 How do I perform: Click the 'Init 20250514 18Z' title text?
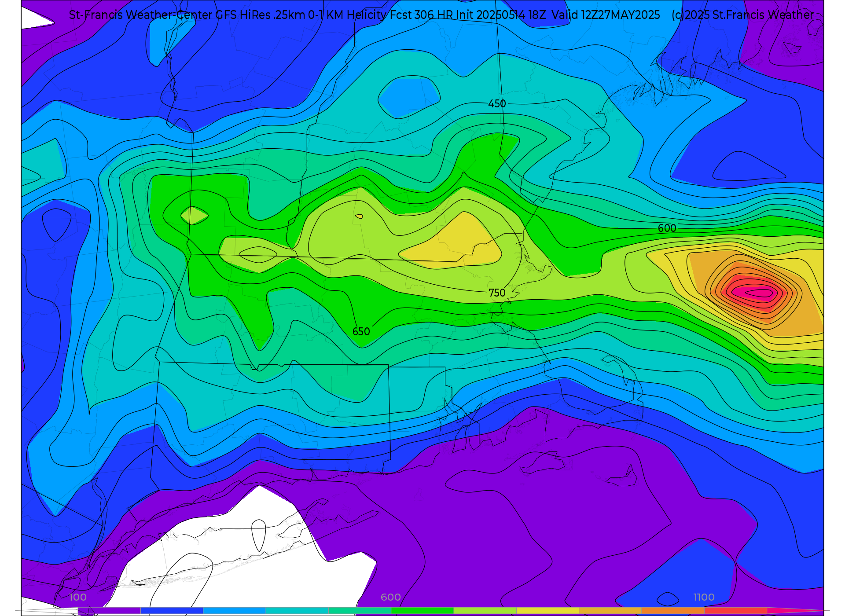coord(501,15)
